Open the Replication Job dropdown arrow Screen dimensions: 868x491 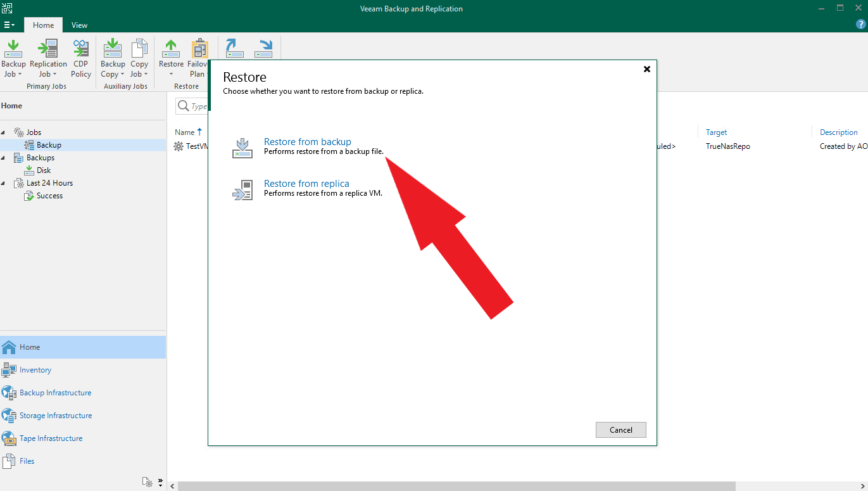click(54, 74)
